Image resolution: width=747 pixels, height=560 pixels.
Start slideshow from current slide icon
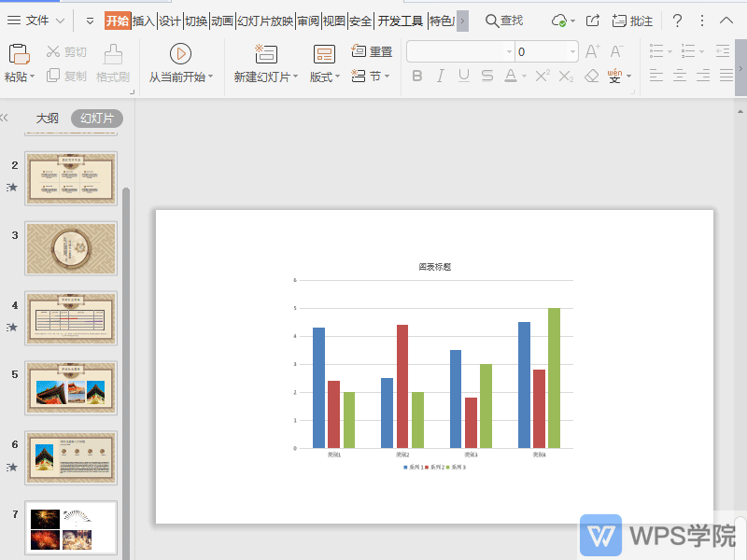(x=180, y=54)
